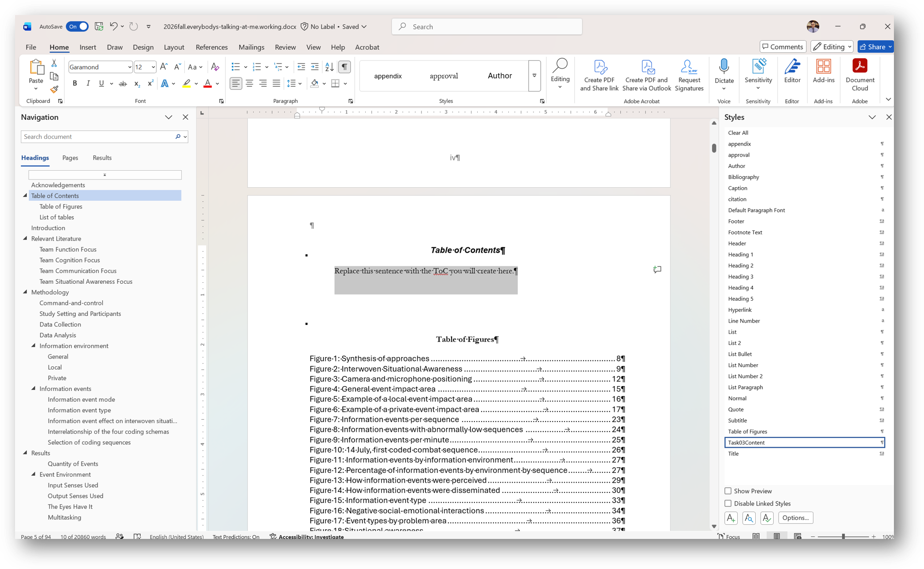This screenshot has height=569, width=924.
Task: Apply the Author style from the gallery
Action: pyautogui.click(x=500, y=76)
